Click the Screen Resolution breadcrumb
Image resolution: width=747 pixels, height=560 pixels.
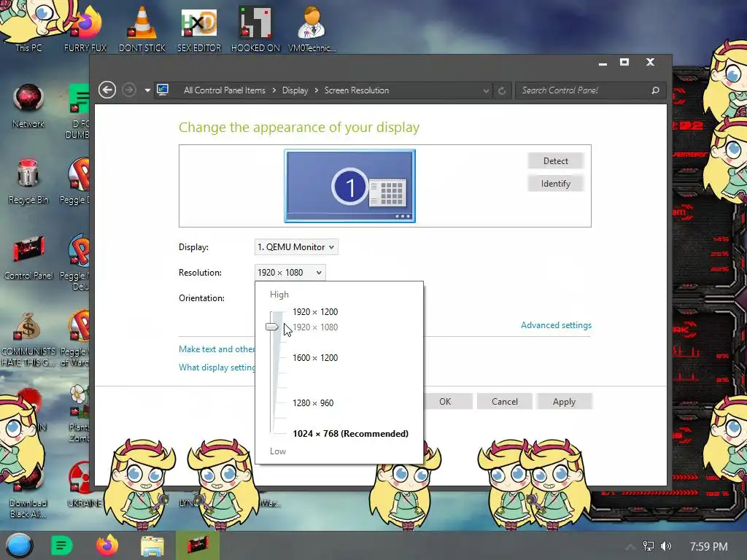(356, 90)
